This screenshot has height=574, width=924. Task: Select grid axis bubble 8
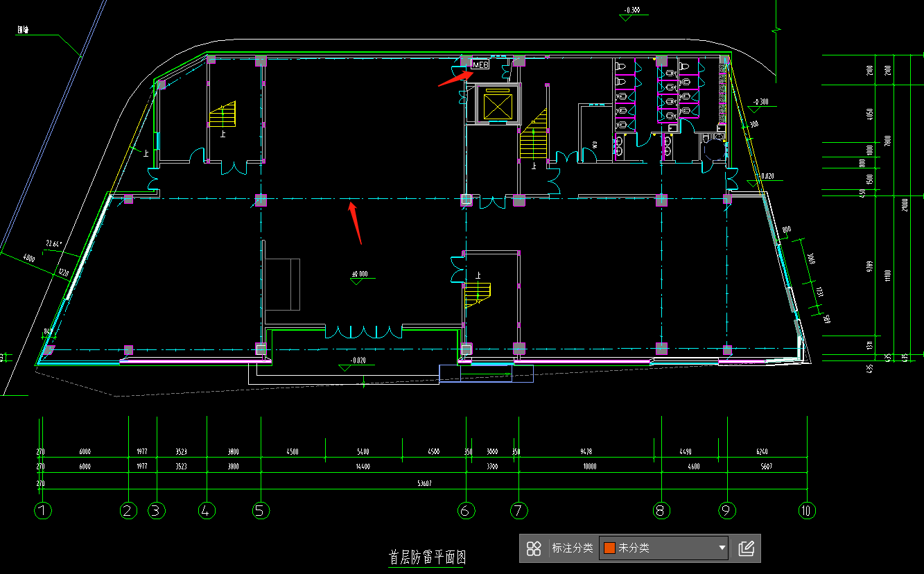661,511
